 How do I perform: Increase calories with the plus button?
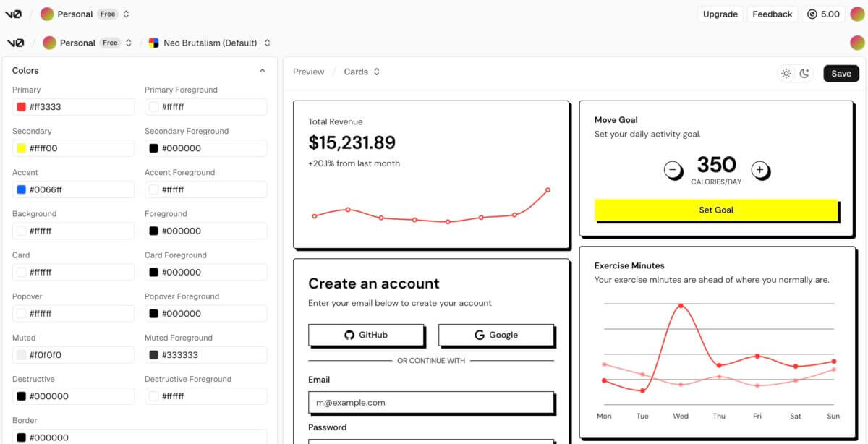(x=759, y=170)
